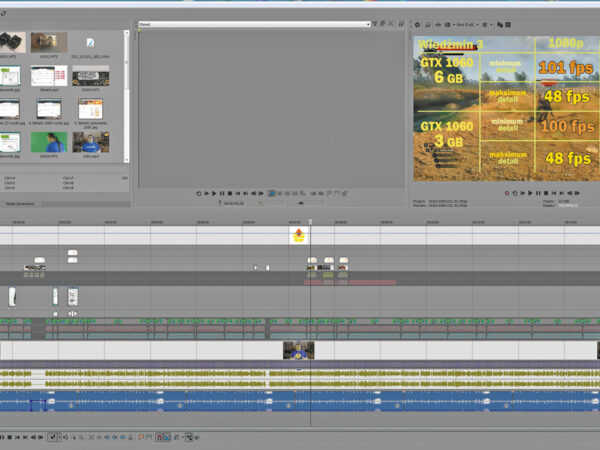Open Project Video Properties in preview toolbar
Screen dimensions: 600x450
click(x=417, y=24)
